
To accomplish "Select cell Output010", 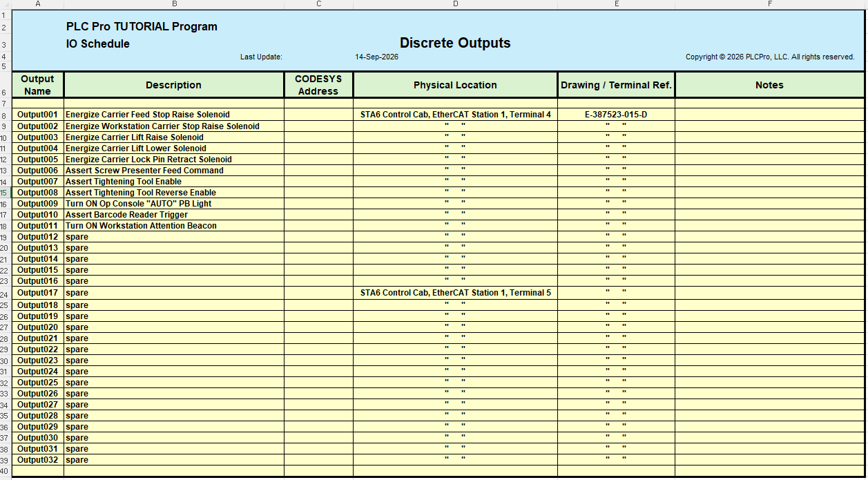I will point(37,215).
